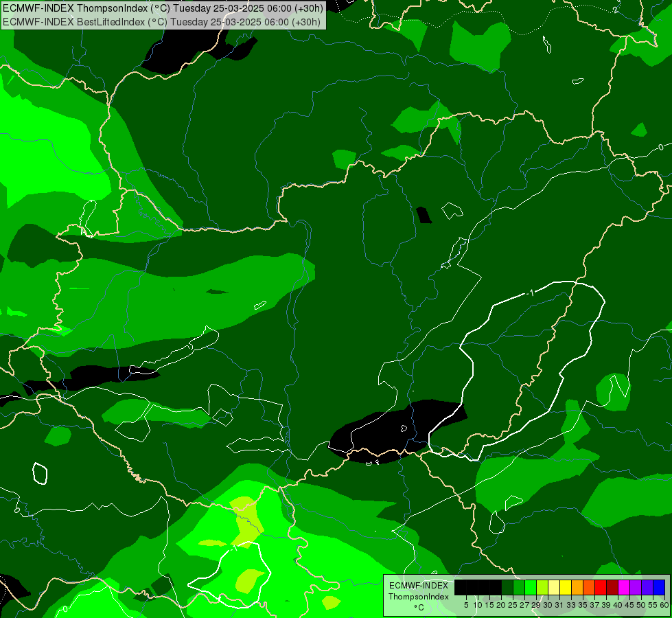Select the violet 50–55 legend swatch
Screen dimensions: 672x618
(647, 588)
